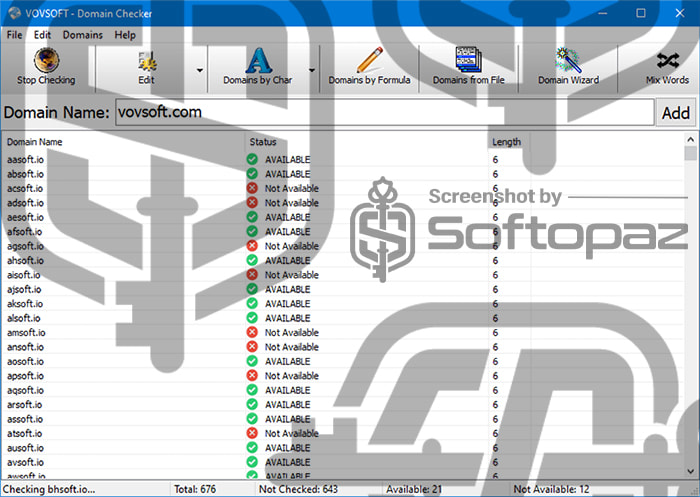Click the green status icon for avsoft.io

[252, 462]
